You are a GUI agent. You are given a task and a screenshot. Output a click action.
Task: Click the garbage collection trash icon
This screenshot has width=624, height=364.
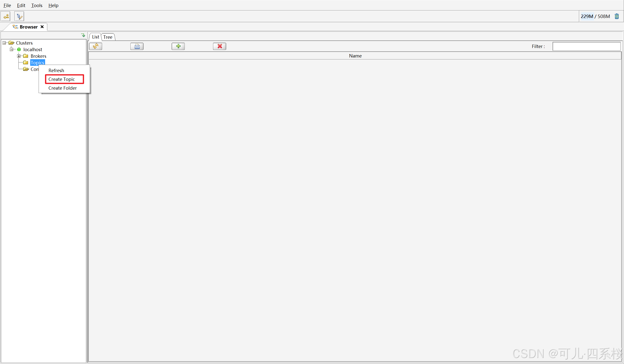pos(617,16)
